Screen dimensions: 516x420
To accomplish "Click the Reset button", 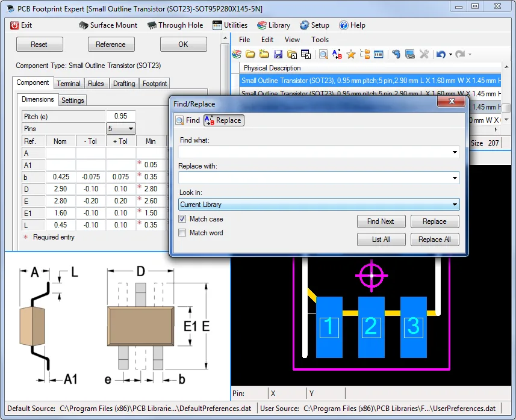I will coord(39,45).
